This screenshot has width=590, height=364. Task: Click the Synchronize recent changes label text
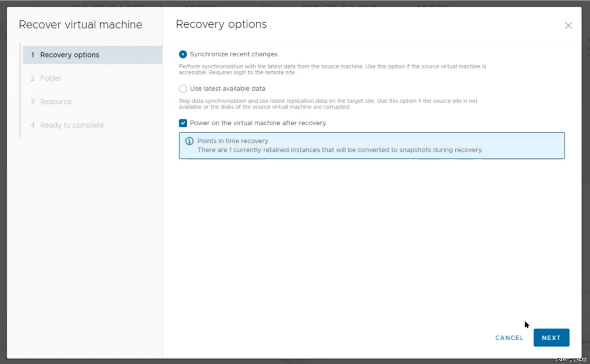tap(233, 54)
